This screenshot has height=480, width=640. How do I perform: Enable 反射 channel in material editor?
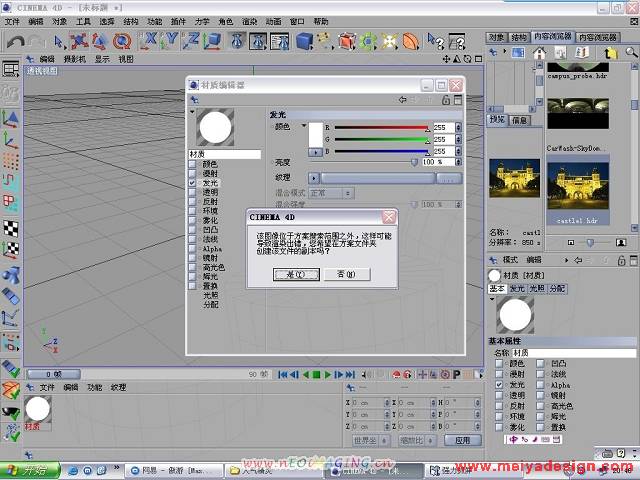pos(192,202)
